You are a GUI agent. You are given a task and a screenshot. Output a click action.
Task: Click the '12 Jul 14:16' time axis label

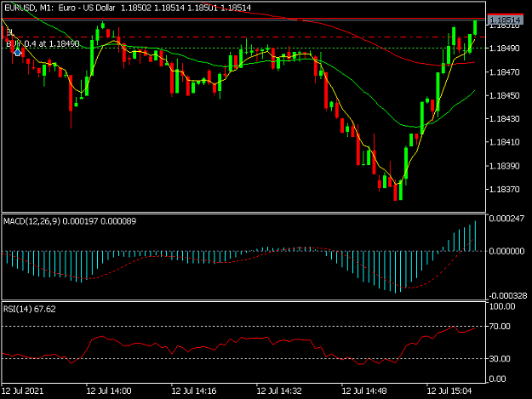pos(194,390)
